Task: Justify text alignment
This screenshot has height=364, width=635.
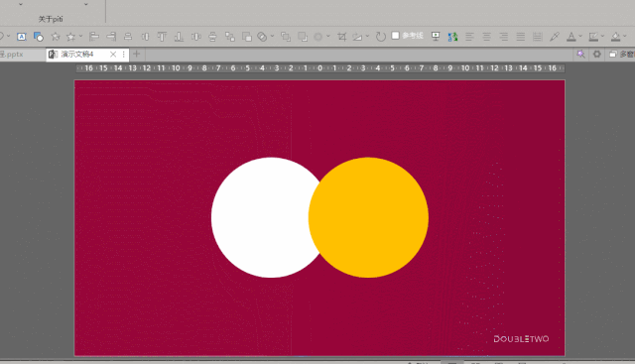Action: [520, 37]
